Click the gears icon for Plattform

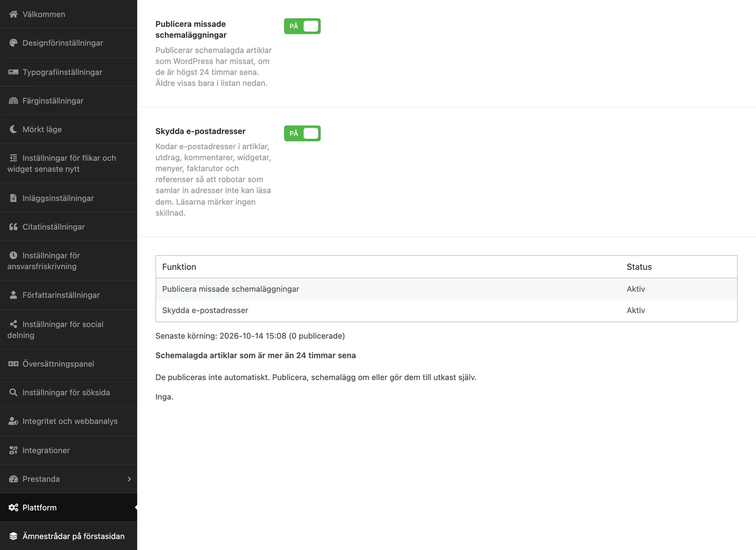tap(13, 508)
